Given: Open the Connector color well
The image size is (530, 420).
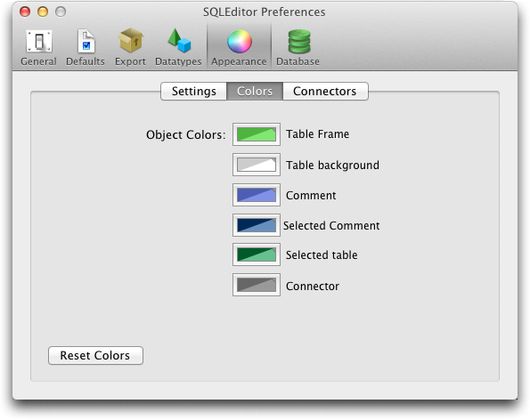Looking at the screenshot, I should 257,285.
